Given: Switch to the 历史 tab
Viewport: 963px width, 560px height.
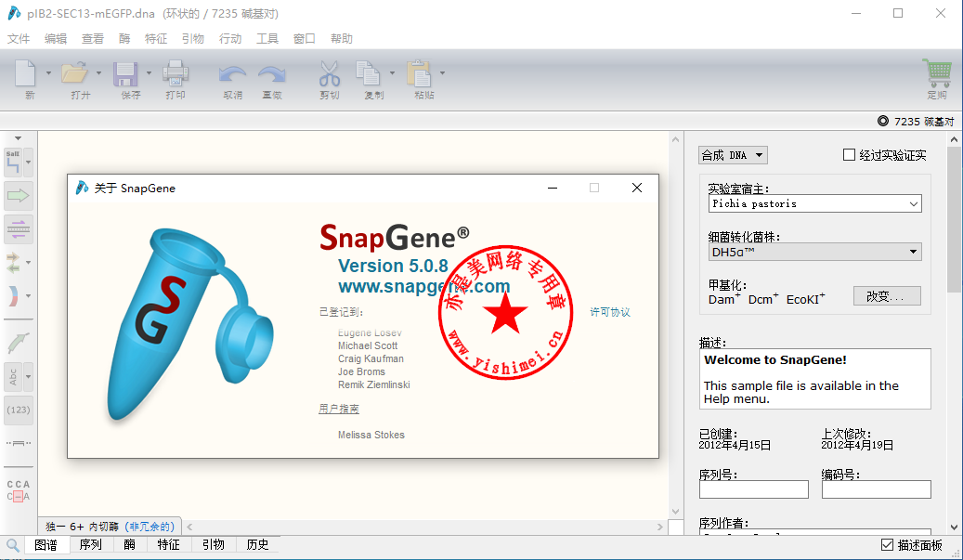Looking at the screenshot, I should click(x=258, y=544).
